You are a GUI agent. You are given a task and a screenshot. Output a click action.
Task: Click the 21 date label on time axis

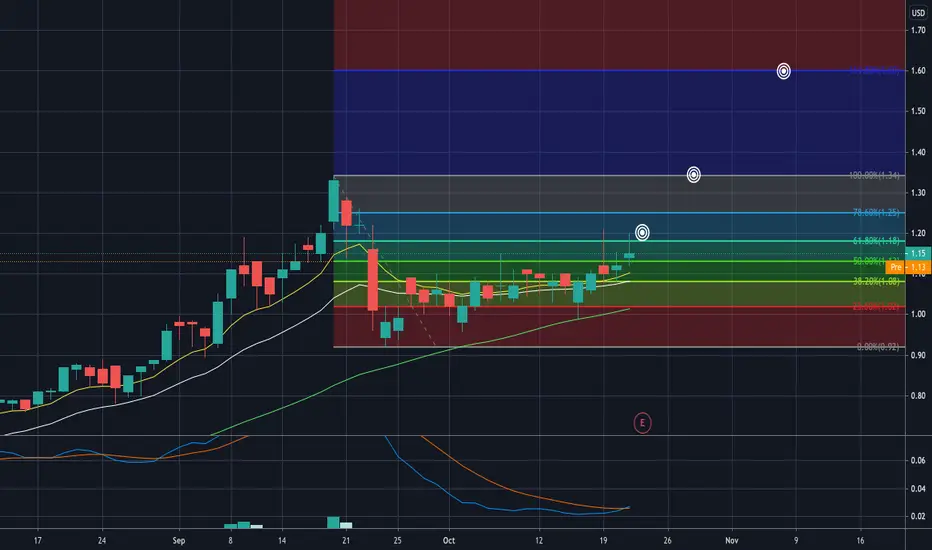click(x=346, y=540)
